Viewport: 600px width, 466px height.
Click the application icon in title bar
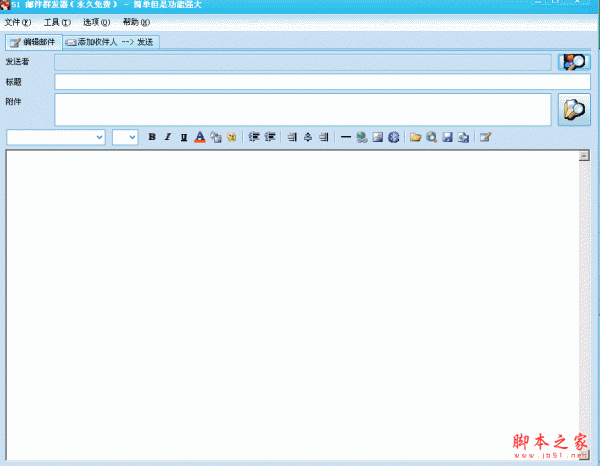click(x=5, y=5)
